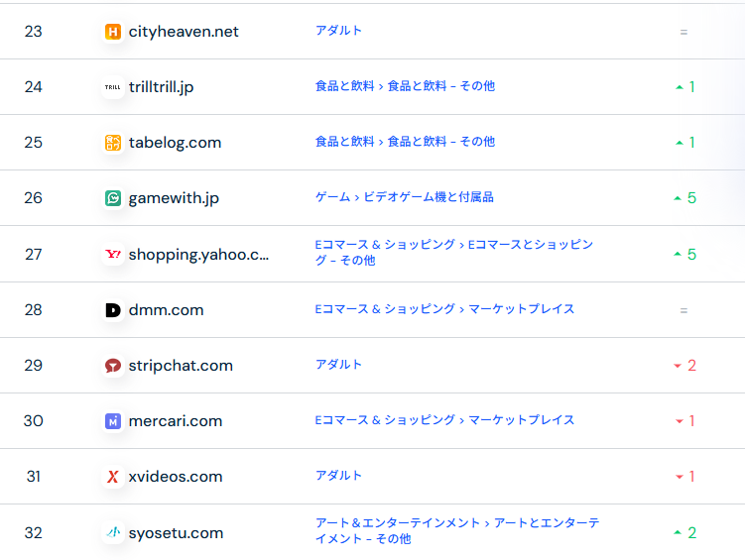Click the trilltrill.jp TRILL logo icon
Viewport: 745px width, 560px height.
click(113, 87)
